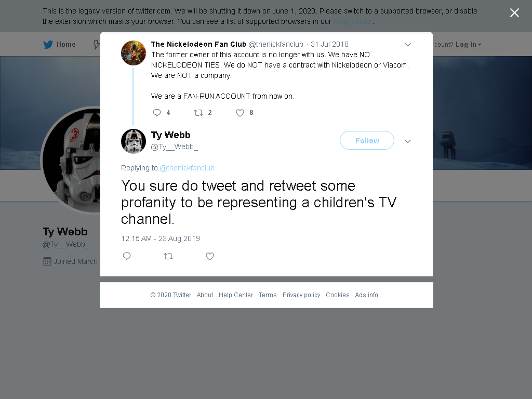
Task: Retweet the Nickelodeon Fan Club tweet
Action: tap(198, 113)
